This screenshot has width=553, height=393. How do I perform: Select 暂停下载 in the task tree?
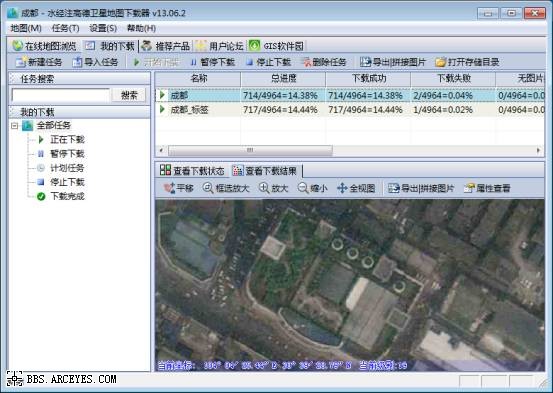[x=67, y=154]
